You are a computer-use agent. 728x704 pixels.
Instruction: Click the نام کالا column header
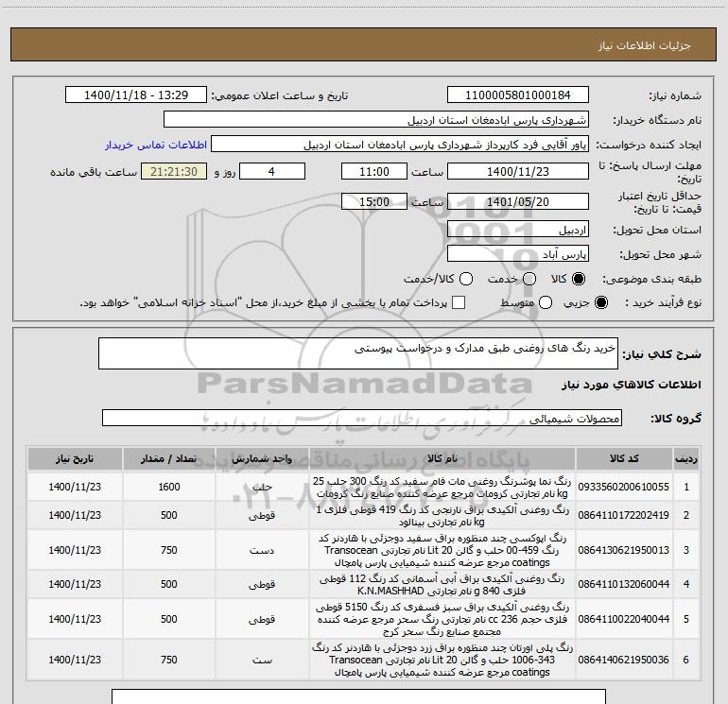click(442, 459)
